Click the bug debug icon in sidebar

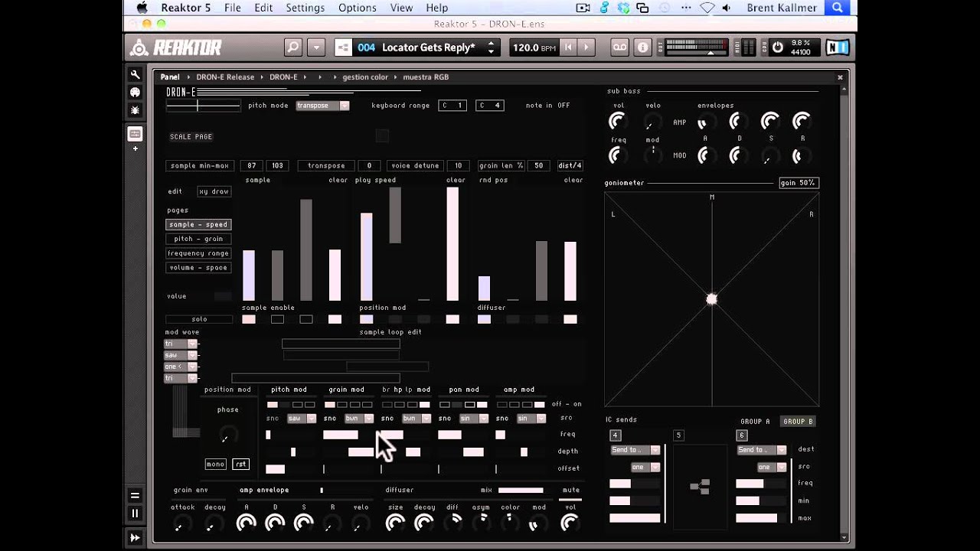135,109
